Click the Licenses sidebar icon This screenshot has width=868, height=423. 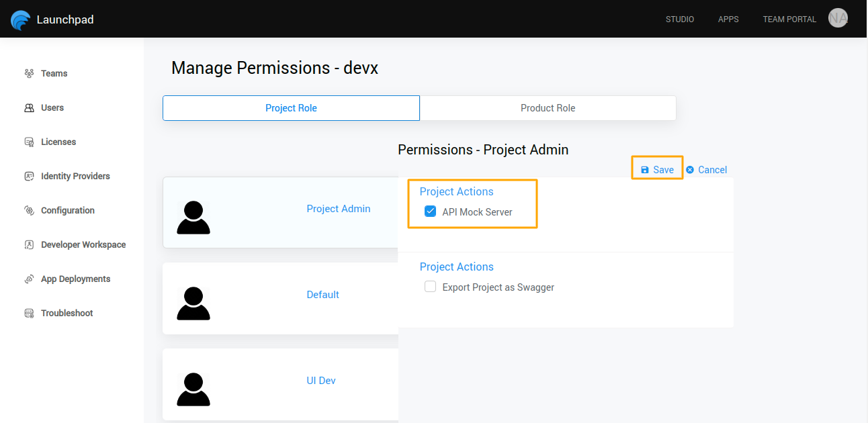coord(29,142)
